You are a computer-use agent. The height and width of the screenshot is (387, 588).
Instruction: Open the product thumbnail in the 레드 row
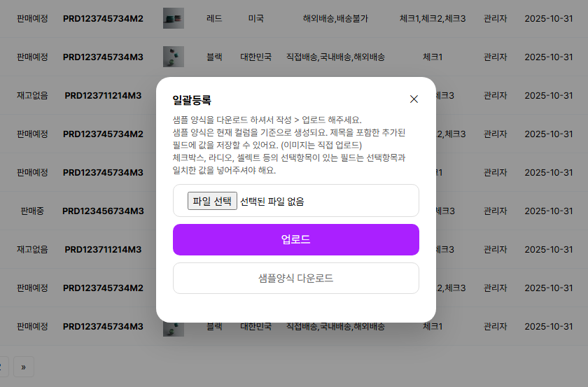[x=173, y=18]
